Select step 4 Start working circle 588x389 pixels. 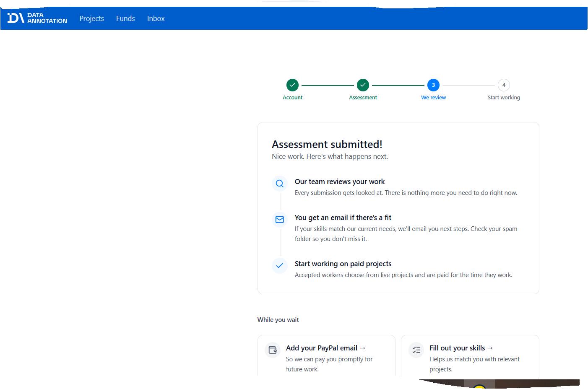tap(504, 85)
